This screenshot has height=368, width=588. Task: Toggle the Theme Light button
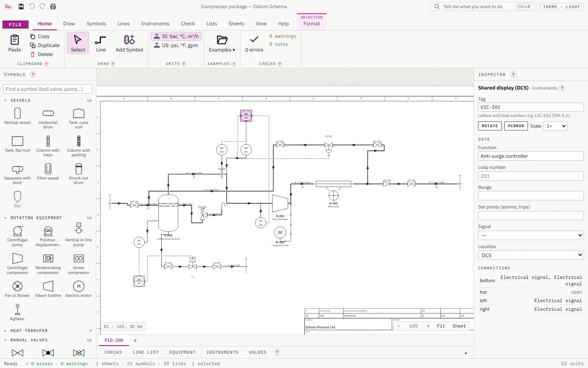[561, 7]
